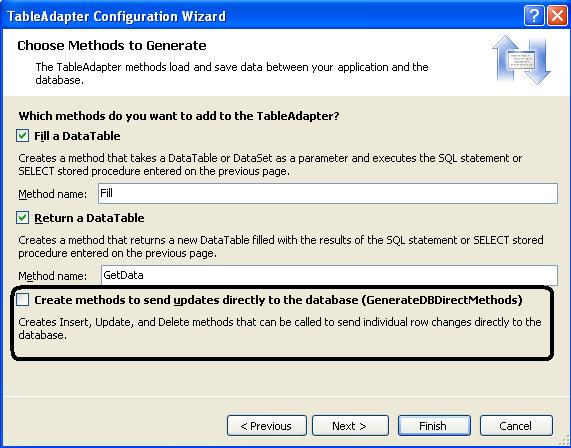Uncheck the Fill a DataTable checkbox

[x=23, y=136]
